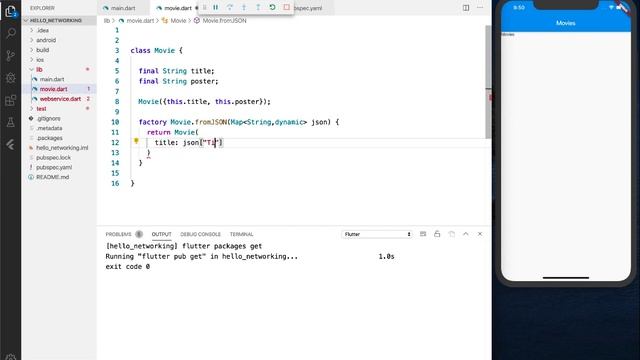Click the simulator home indicator bar

tap(566, 278)
